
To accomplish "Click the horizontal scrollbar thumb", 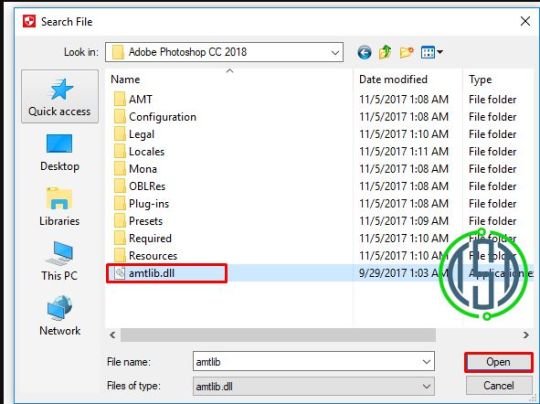I will coord(278,335).
